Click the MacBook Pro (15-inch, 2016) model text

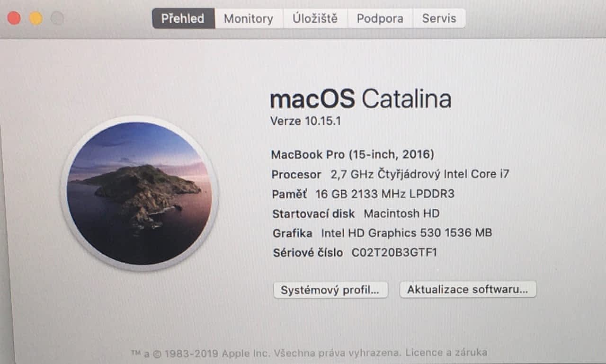pos(352,154)
